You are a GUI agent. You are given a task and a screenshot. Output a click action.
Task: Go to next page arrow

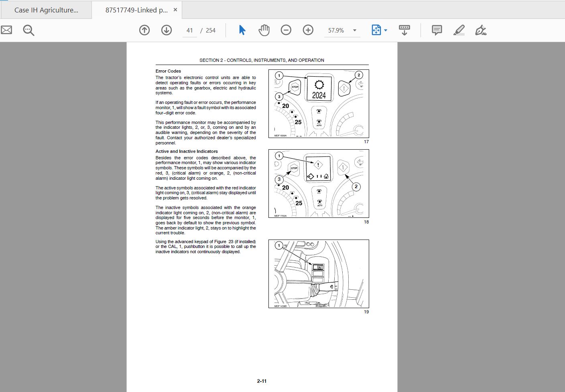(167, 30)
